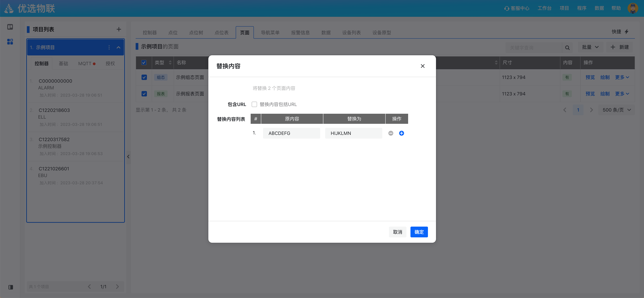The height and width of the screenshot is (298, 644).
Task: Switch to the 导航菜单 tab
Action: tap(270, 33)
